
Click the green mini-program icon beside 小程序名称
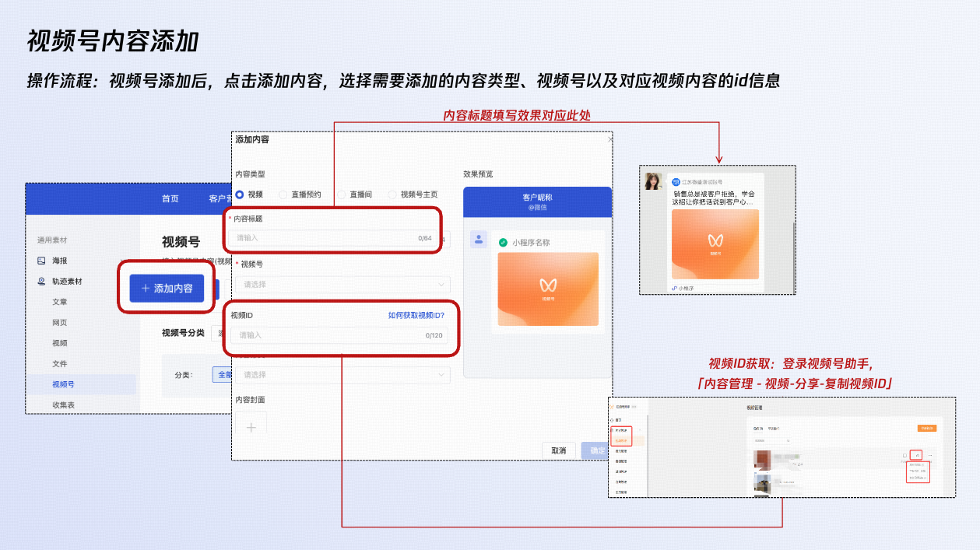click(503, 243)
